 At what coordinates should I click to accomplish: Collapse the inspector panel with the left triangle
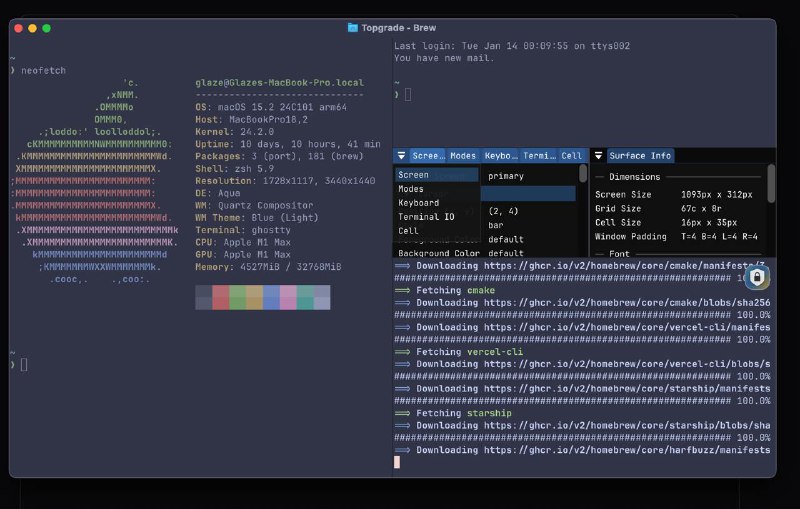point(401,156)
